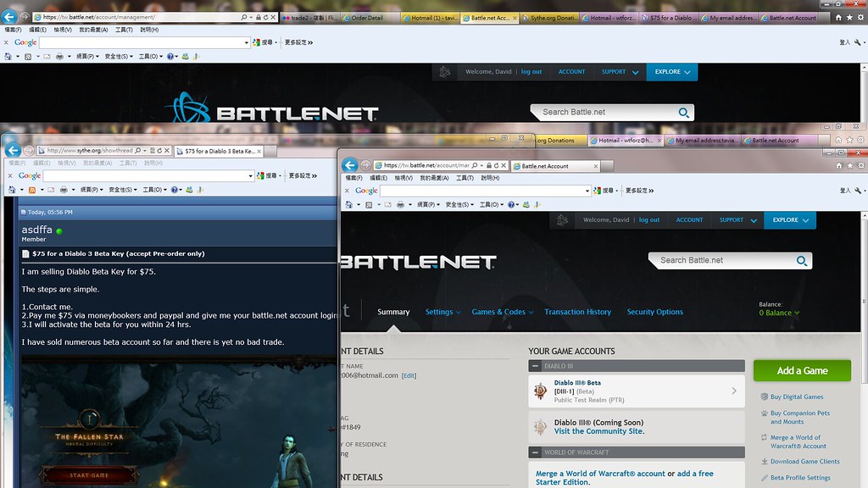This screenshot has height=488, width=868.
Task: Click Battle.net logo icon beside Welcome in front window
Action: coord(563,220)
